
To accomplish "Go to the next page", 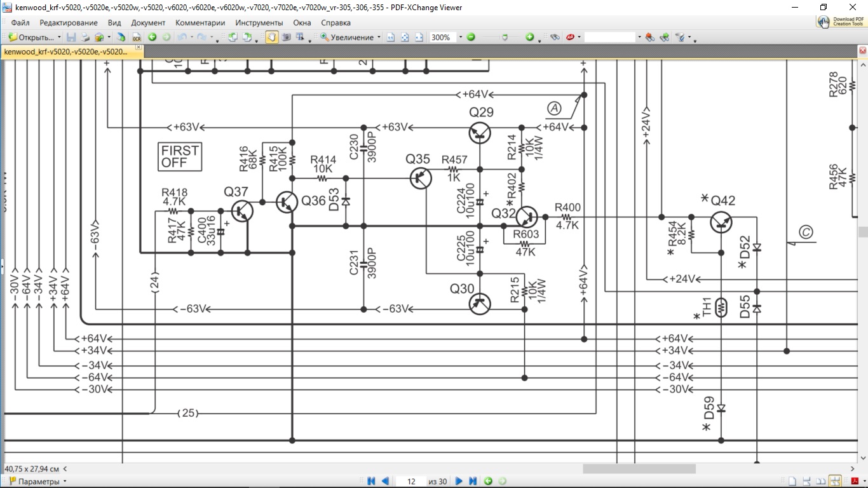I will tap(459, 482).
